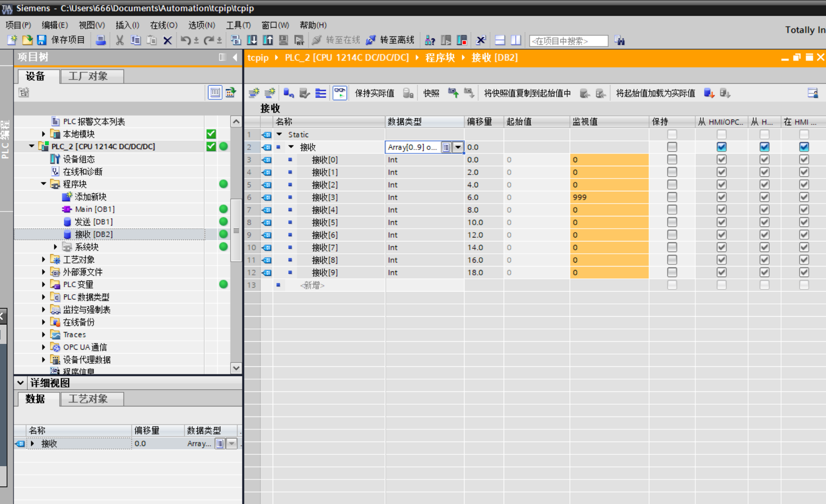
Task: Toggle the 保持 checkbox for row 接收[7]
Action: (672, 247)
